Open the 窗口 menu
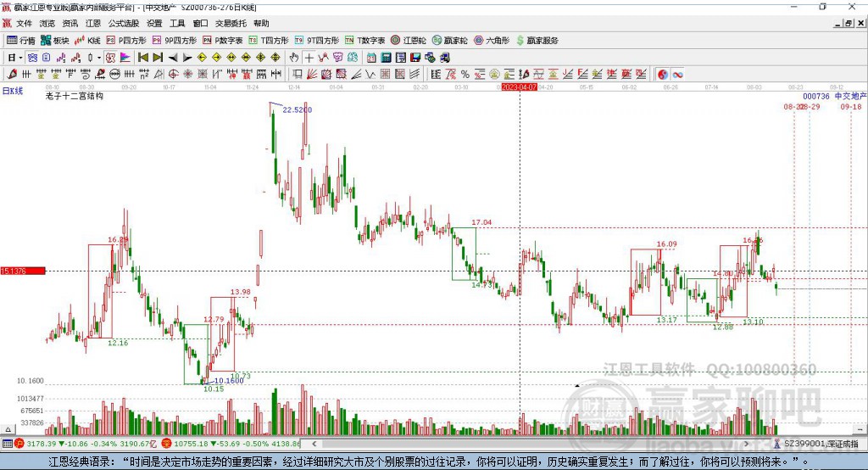The image size is (868, 470). 200,23
